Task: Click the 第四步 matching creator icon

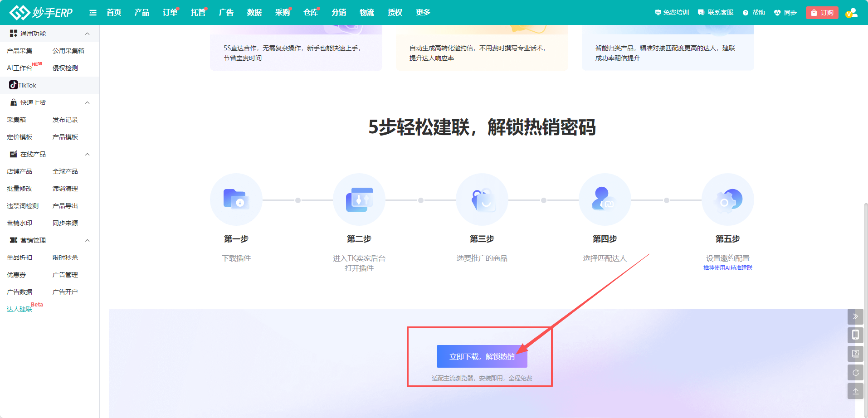Action: [x=605, y=199]
